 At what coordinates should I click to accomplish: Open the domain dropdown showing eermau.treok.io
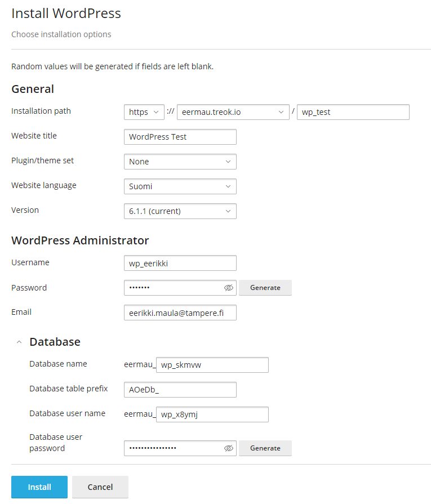[x=233, y=112]
